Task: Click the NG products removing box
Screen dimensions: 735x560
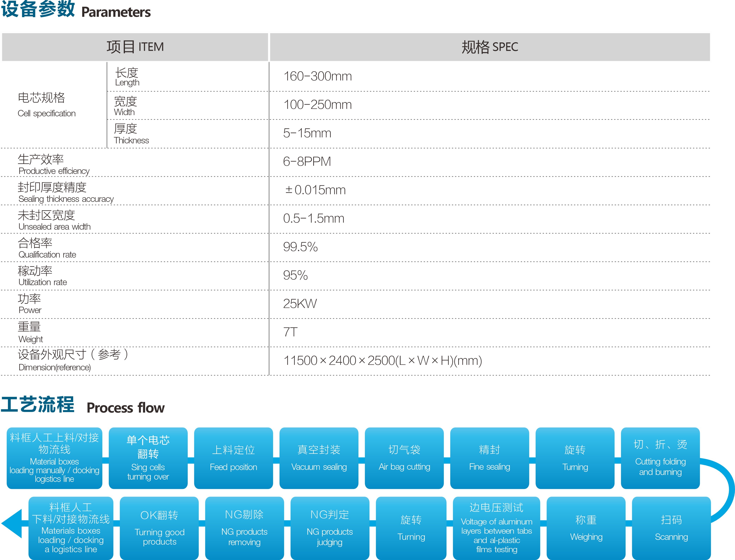Action: tap(244, 528)
